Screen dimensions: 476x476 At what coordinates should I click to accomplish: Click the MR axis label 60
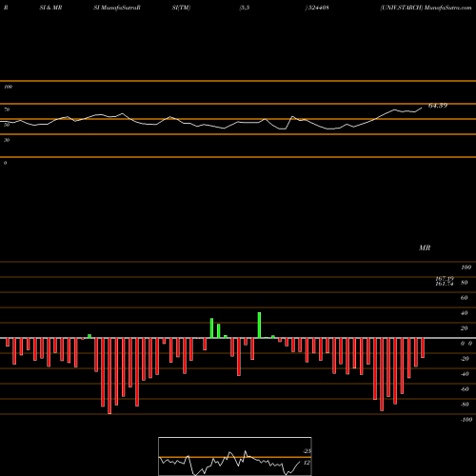click(465, 298)
